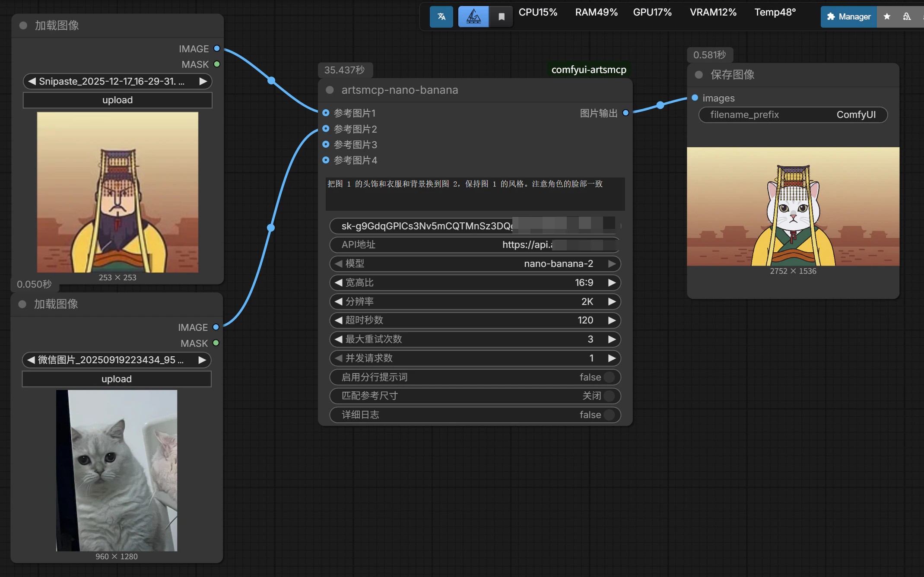Click the blue ship logo icon
Image resolution: width=924 pixels, height=577 pixels.
(x=473, y=17)
